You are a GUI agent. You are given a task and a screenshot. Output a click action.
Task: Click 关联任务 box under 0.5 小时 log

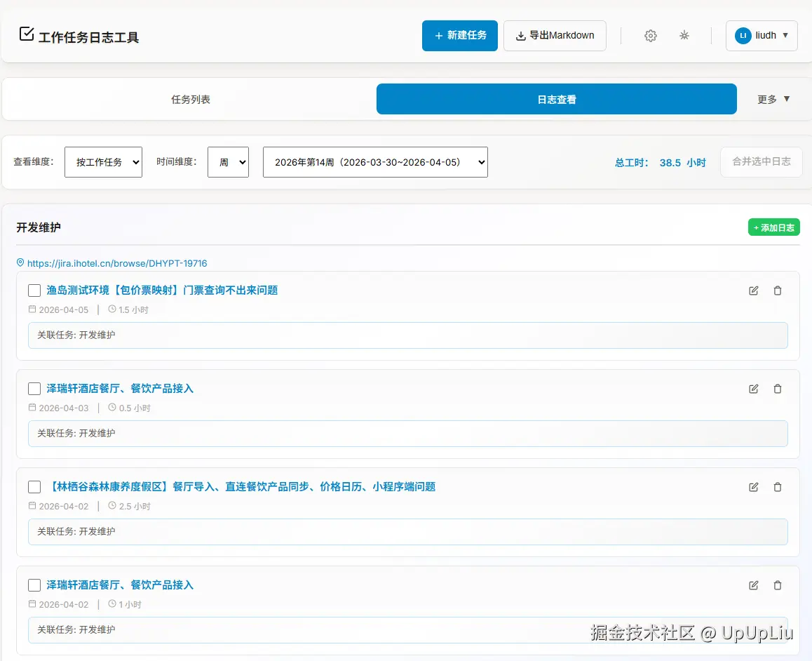pyautogui.click(x=407, y=434)
